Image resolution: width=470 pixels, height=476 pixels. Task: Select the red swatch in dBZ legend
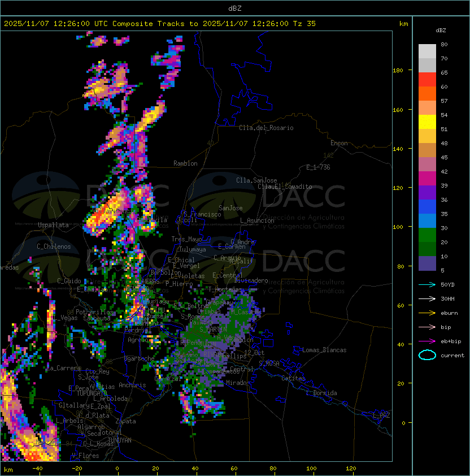(427, 79)
